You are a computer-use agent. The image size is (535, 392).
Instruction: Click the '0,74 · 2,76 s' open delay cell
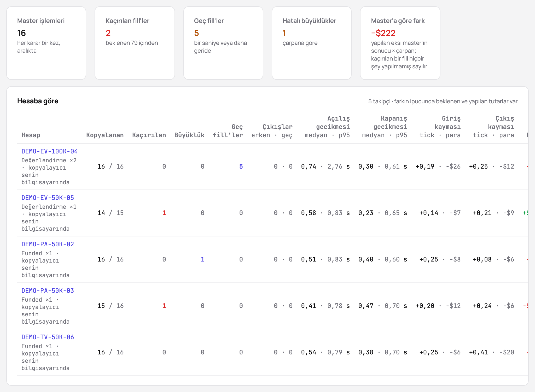pyautogui.click(x=325, y=167)
